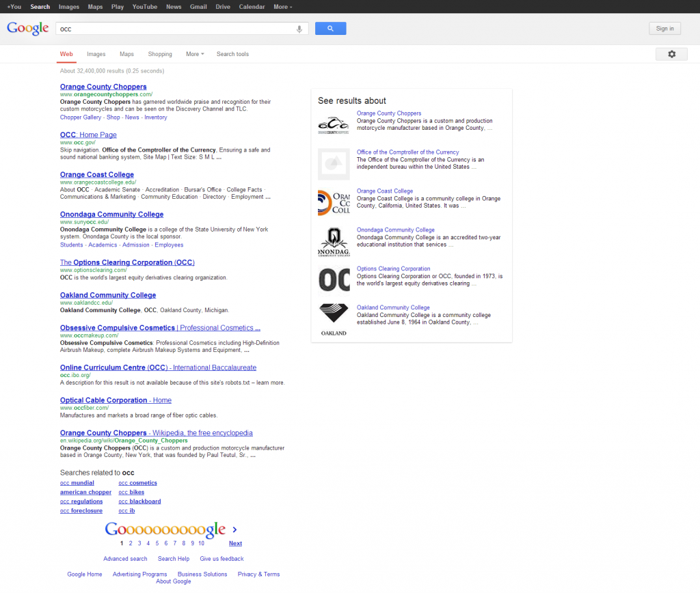The image size is (700, 593).
Task: Expand the More dropdown in the top black bar
Action: pyautogui.click(x=283, y=7)
